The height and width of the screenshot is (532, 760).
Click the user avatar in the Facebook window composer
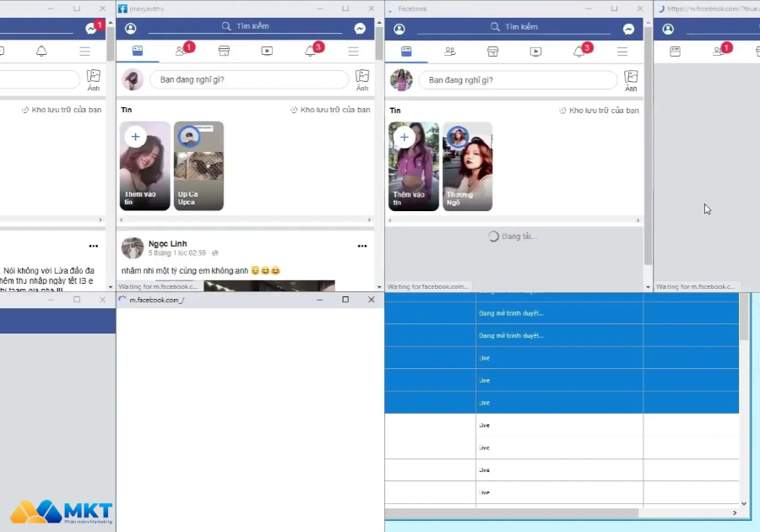pyautogui.click(x=401, y=80)
